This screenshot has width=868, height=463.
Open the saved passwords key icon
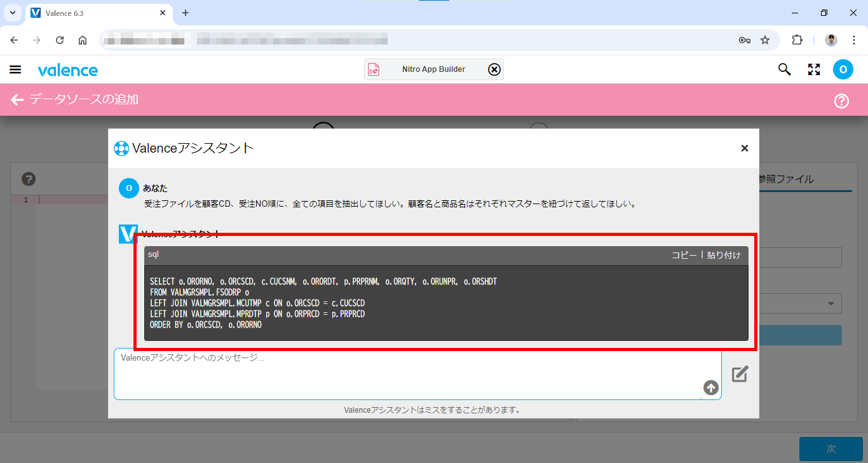745,40
